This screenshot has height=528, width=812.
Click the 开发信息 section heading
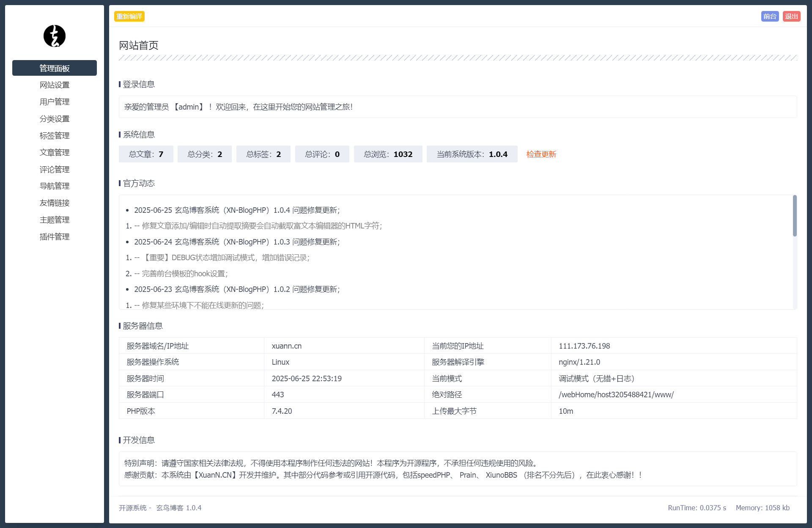click(x=139, y=440)
